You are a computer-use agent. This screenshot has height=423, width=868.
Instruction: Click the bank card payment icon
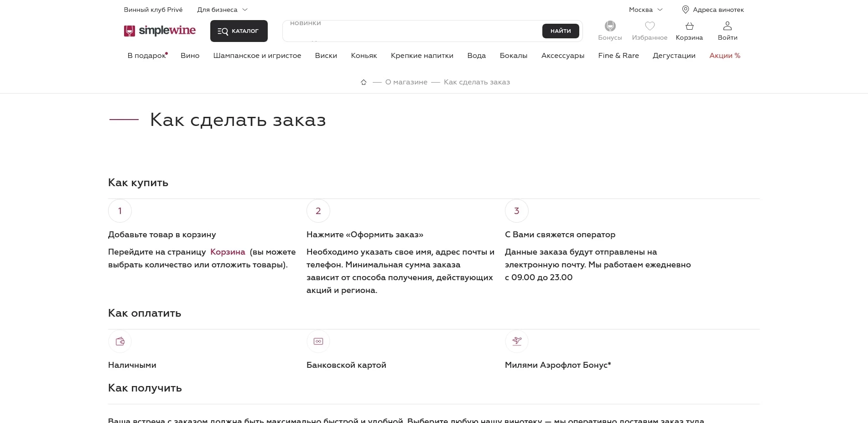tap(318, 341)
